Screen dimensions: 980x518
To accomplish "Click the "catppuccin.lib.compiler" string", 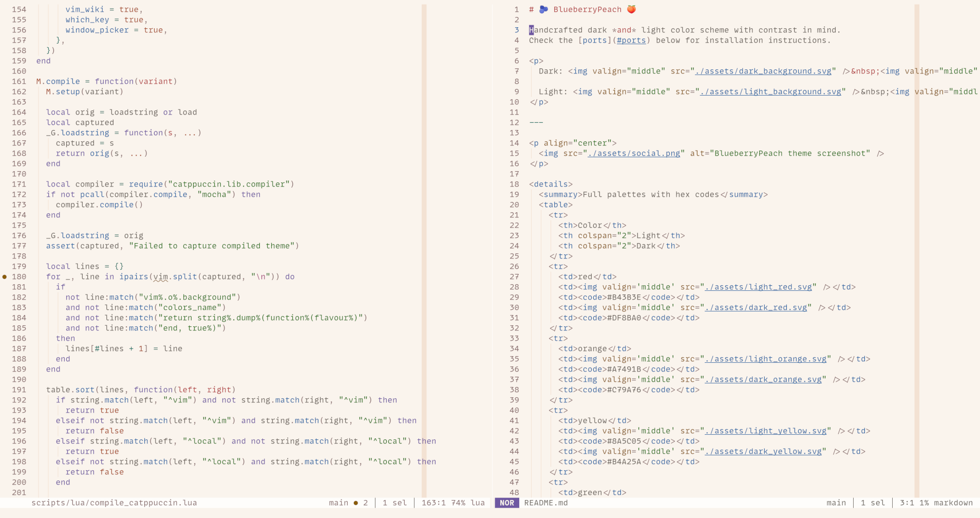I will pyautogui.click(x=229, y=184).
